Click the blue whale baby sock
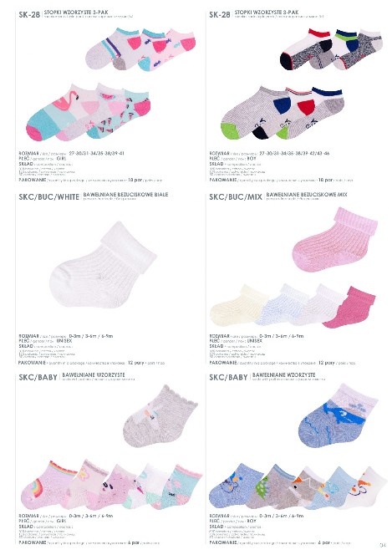Screen dimensions: 392x555 pyautogui.click(x=338, y=416)
